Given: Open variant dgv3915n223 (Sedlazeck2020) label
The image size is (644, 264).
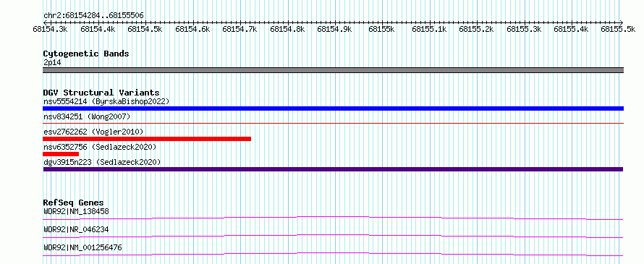Looking at the screenshot, I should click(x=102, y=162).
